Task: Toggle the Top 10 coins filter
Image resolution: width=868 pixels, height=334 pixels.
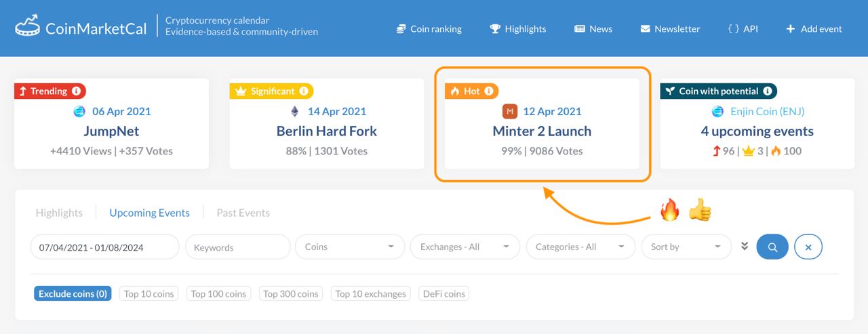Action: [149, 293]
